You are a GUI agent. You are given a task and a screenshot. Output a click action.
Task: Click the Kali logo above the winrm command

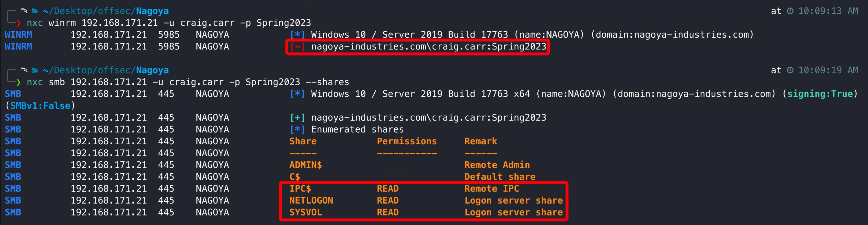click(24, 11)
